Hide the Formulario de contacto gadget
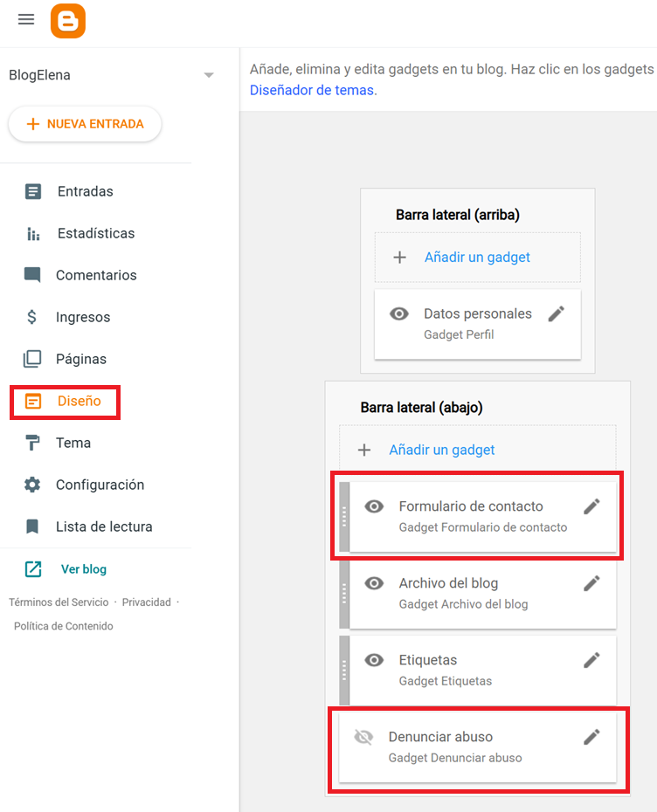The height and width of the screenshot is (812, 657). coord(375,506)
